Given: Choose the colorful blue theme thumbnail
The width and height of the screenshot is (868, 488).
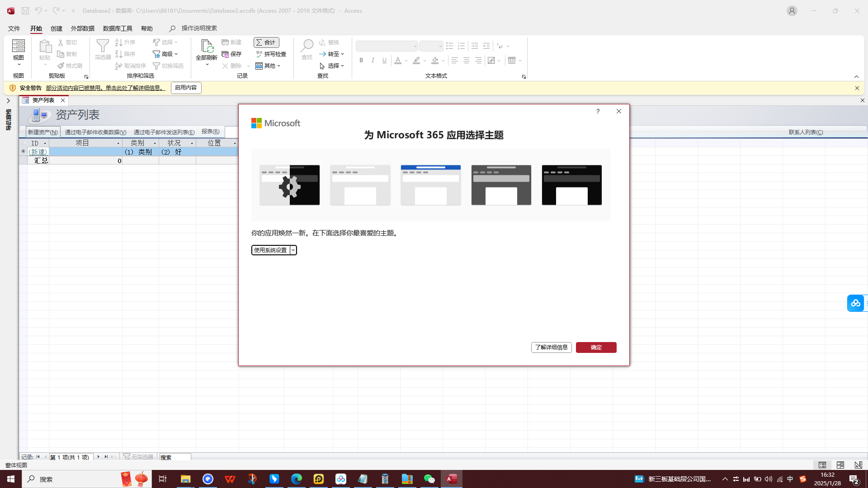Looking at the screenshot, I should (430, 185).
